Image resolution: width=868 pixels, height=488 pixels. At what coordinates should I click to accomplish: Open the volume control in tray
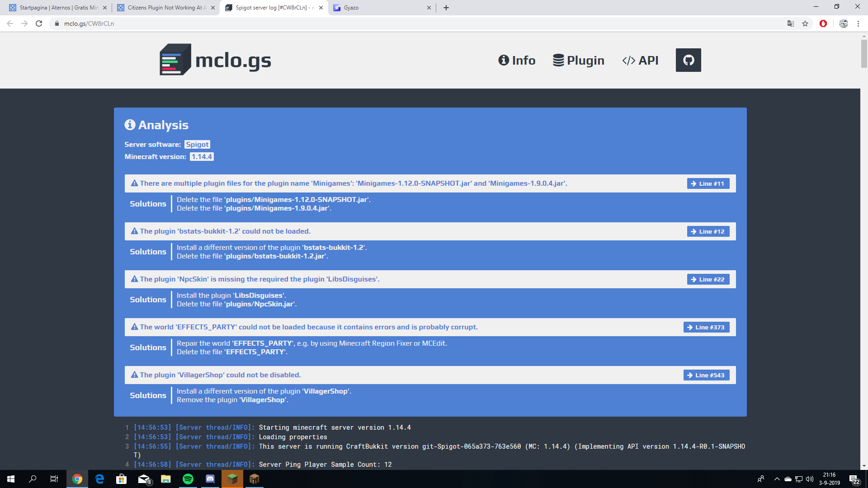pos(810,479)
